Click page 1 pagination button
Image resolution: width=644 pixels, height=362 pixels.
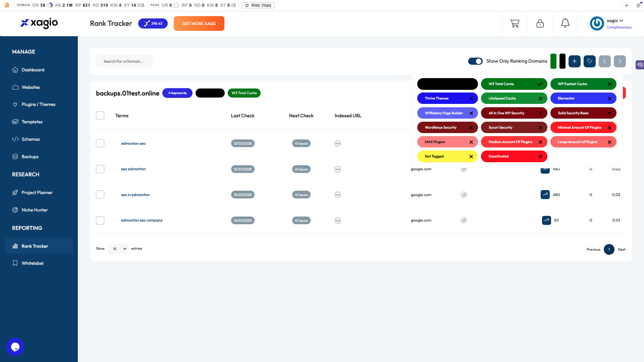609,249
